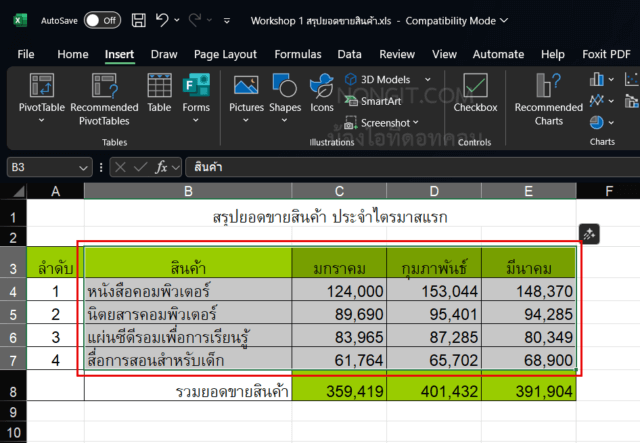Click the Insert Function fx button

(x=162, y=167)
